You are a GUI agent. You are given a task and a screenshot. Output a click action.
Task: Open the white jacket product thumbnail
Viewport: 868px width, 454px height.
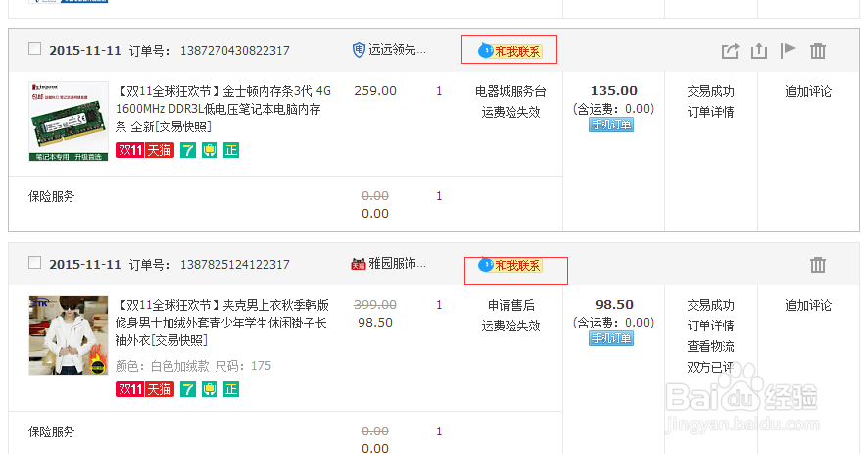[68, 334]
